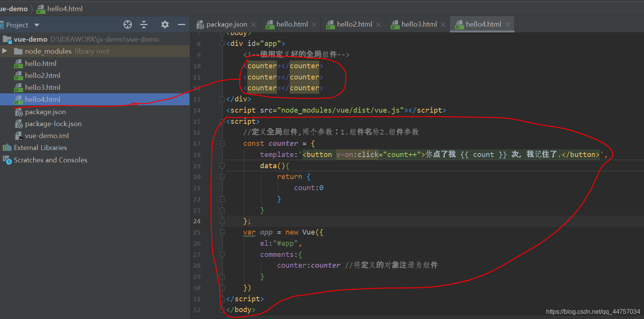Collapse new Vue fold at line 25
644x319 pixels.
click(222, 232)
